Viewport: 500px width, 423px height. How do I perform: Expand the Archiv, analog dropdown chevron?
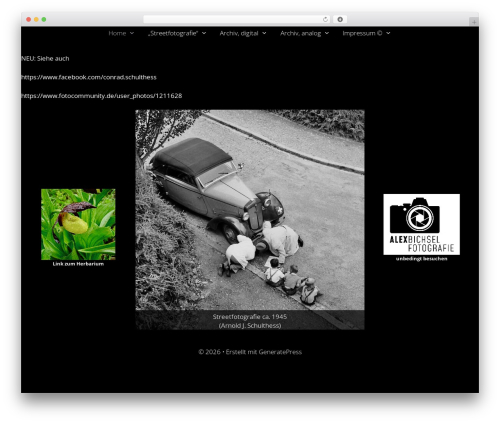(x=327, y=33)
